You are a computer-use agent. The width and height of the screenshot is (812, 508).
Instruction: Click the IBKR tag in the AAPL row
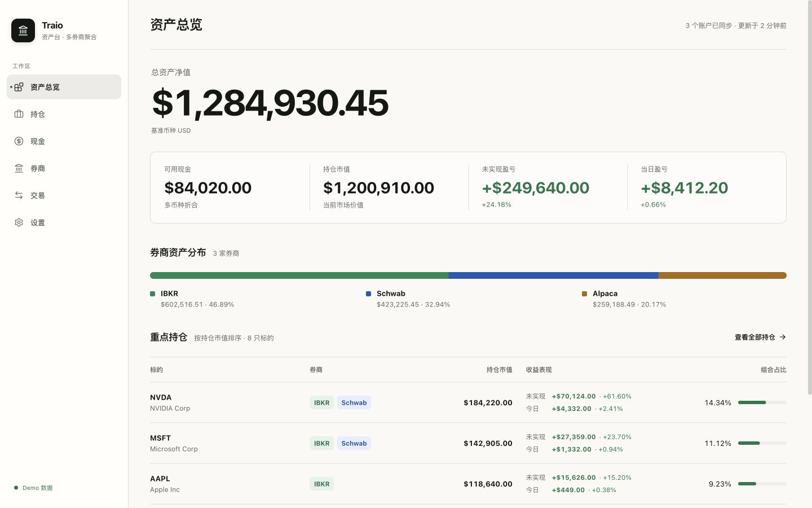tap(321, 484)
